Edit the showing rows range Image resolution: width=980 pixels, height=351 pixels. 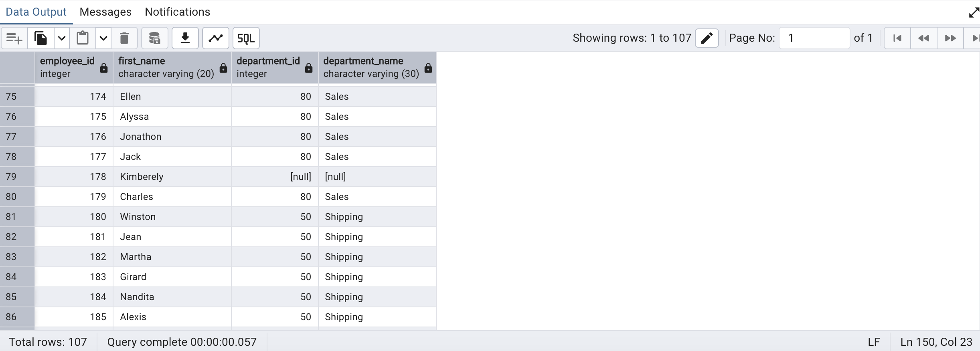(707, 38)
